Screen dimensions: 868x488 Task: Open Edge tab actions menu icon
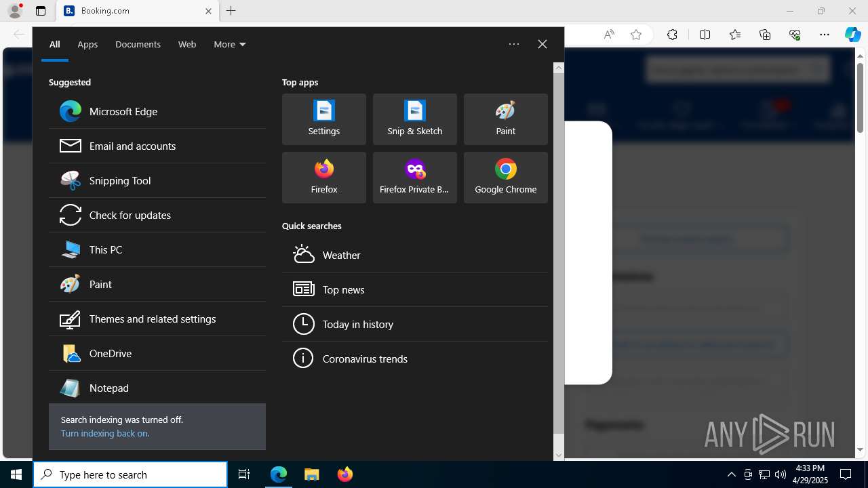click(41, 11)
